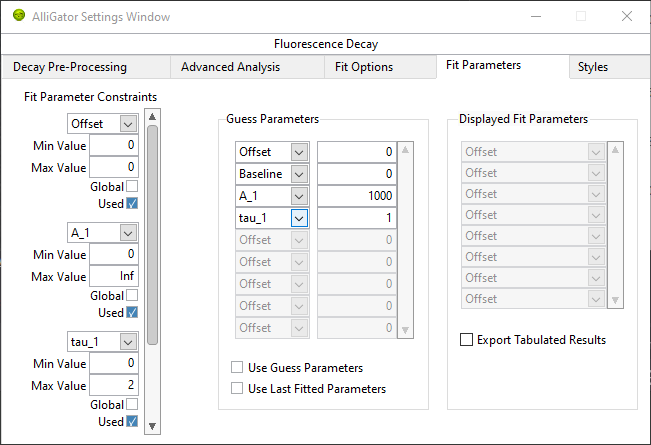Click Offset Max Value input field

114,167
